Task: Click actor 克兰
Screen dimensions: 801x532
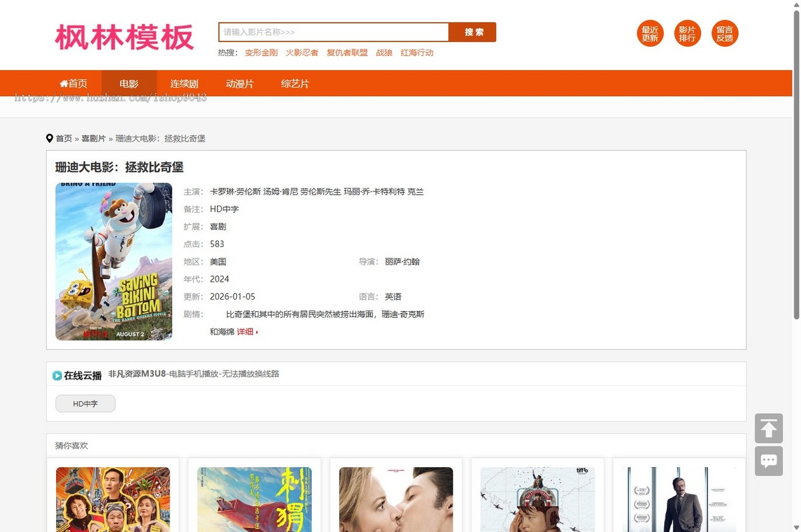Action: (x=415, y=192)
